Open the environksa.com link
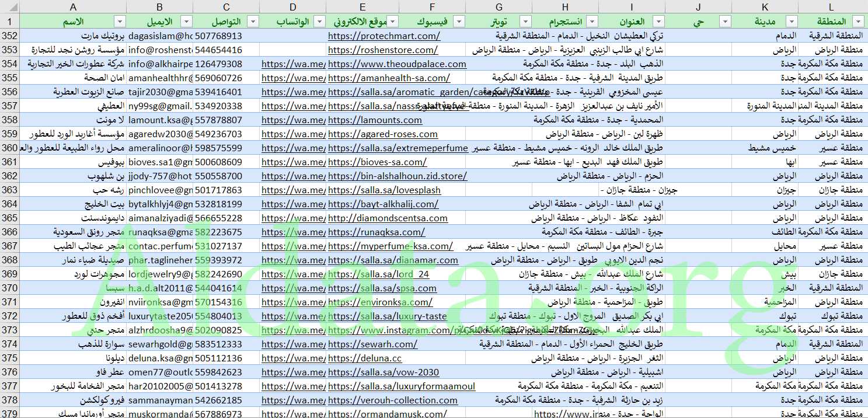This screenshot has width=868, height=418. 380,302
